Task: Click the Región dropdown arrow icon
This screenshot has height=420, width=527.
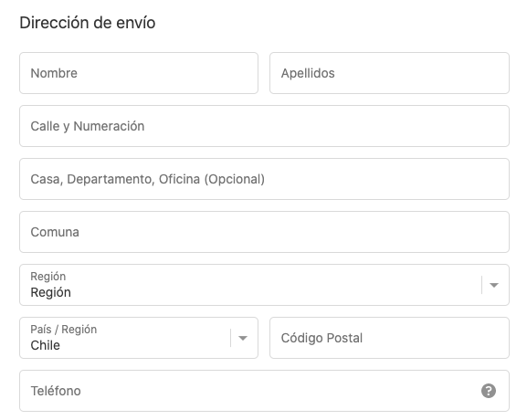Action: coord(494,285)
